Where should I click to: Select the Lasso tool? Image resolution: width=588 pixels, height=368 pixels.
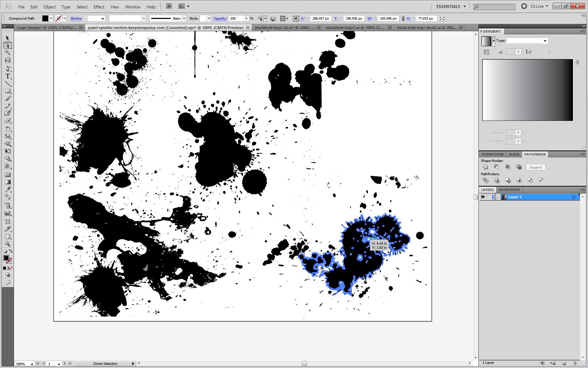[x=8, y=60]
